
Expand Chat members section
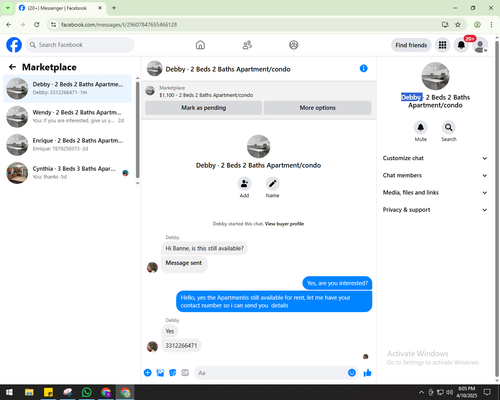(435, 175)
